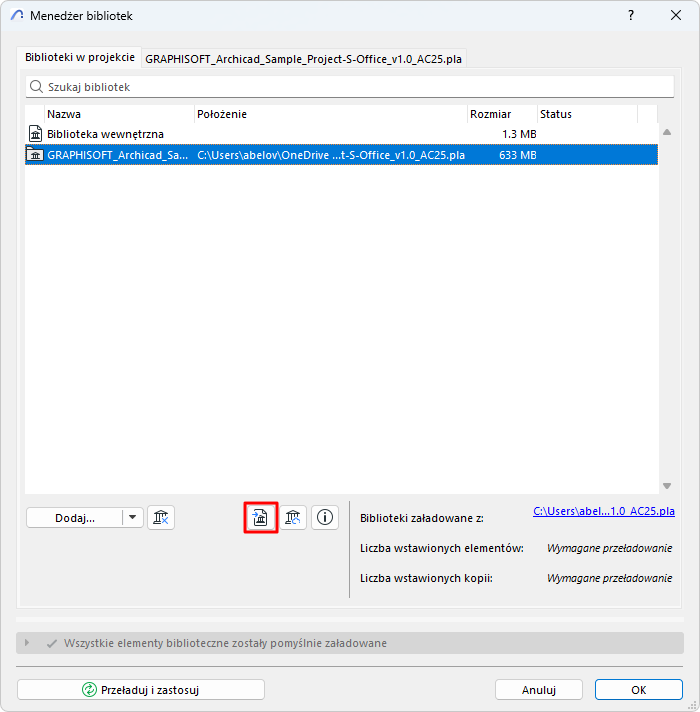Open the Dodaj dropdown arrow
The image size is (700, 712).
tap(133, 517)
